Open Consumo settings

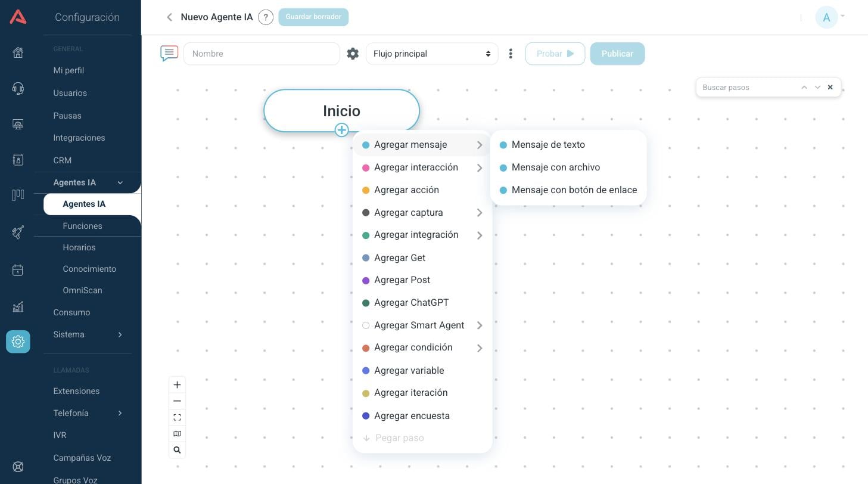pos(71,312)
